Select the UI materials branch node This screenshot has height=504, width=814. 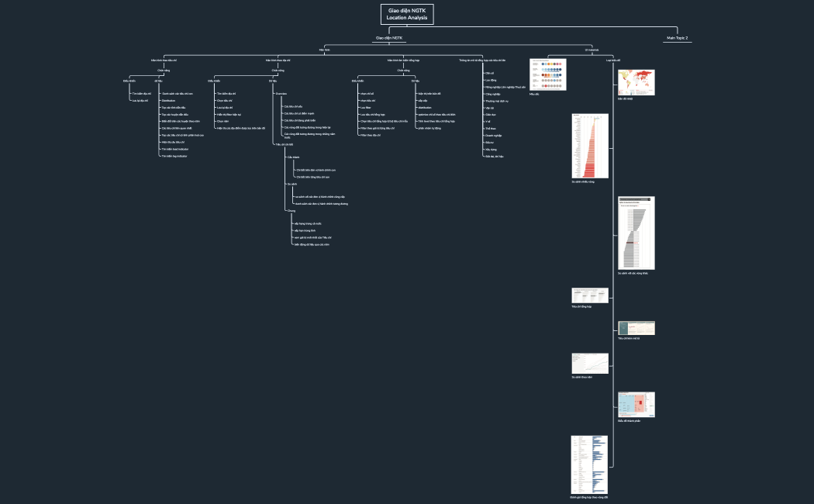point(591,49)
